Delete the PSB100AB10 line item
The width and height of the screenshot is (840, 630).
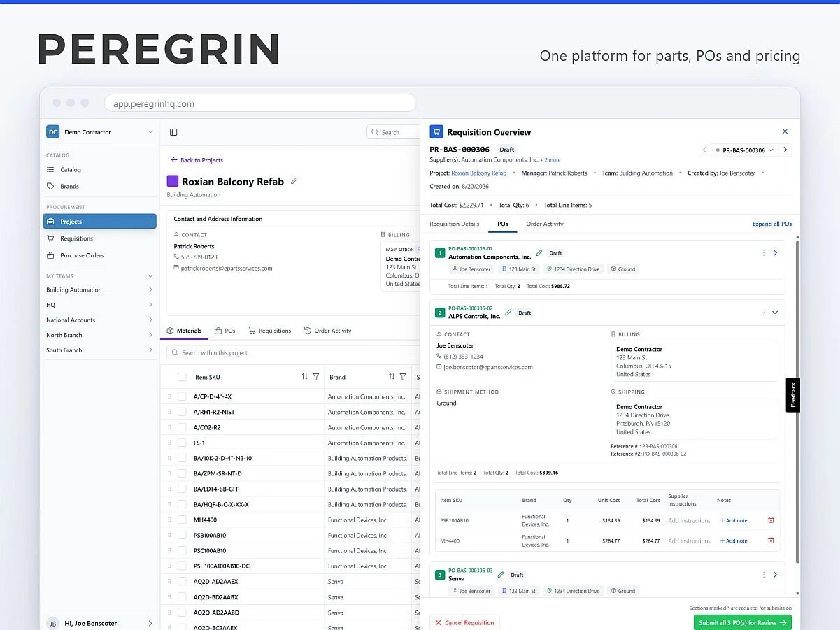(771, 520)
